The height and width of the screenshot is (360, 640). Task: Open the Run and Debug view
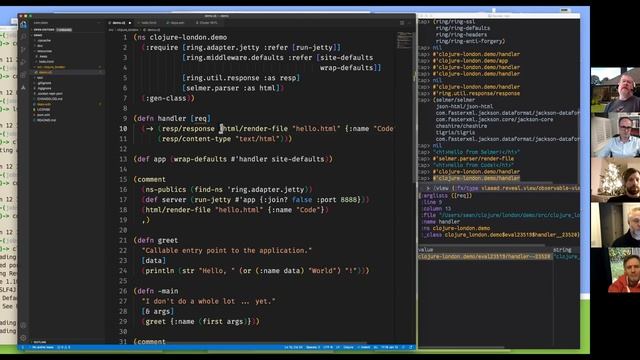click(23, 62)
